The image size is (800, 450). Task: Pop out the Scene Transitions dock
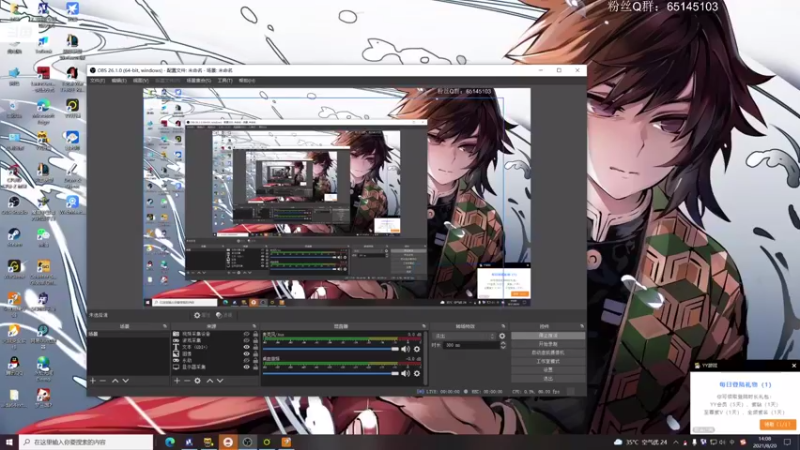coord(503,326)
